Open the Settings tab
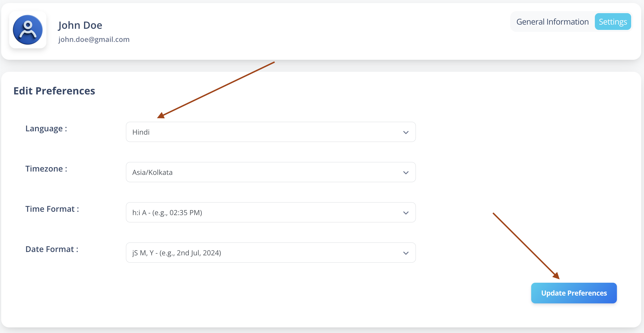The image size is (644, 333). [613, 22]
